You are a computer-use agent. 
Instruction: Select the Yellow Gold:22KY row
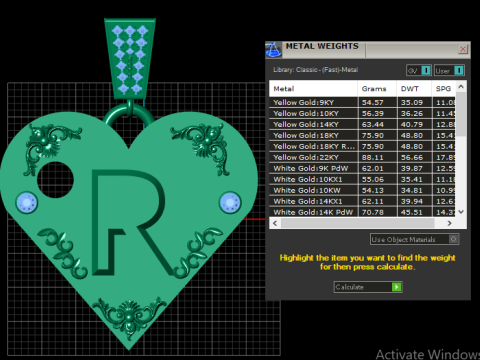[362, 157]
